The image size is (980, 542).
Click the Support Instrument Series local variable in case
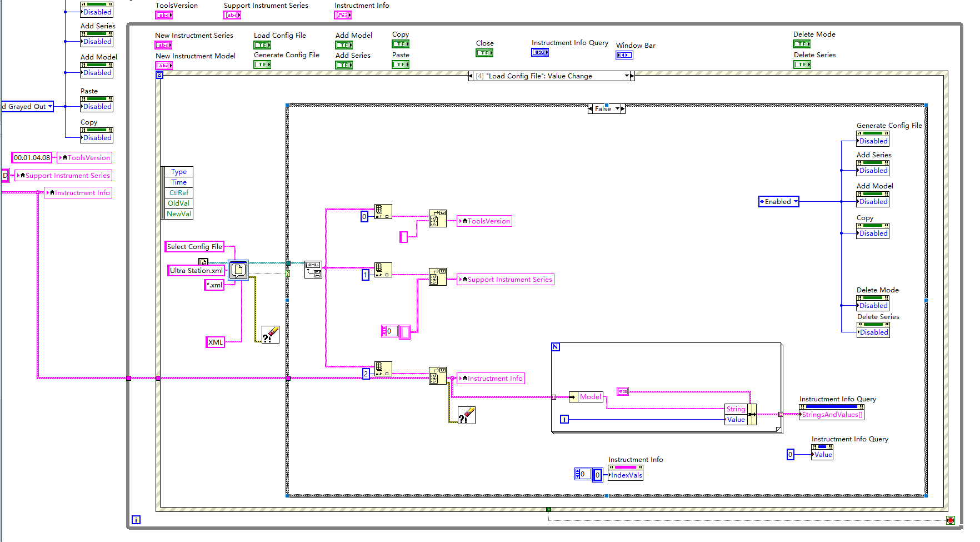click(x=506, y=280)
